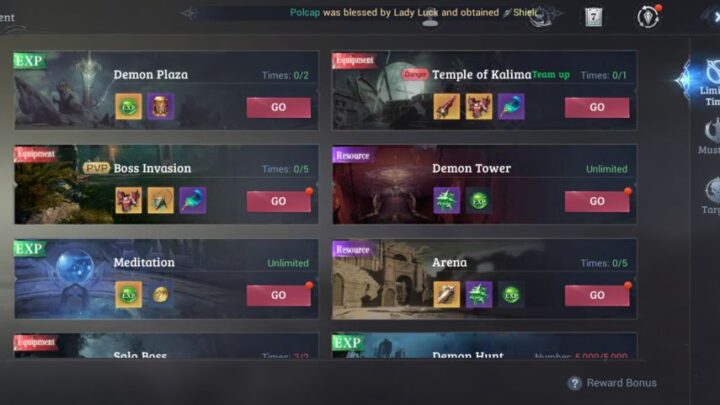Click the sword reward icon in Temple of Kalima
Screen dimensions: 720x405
tap(446, 107)
